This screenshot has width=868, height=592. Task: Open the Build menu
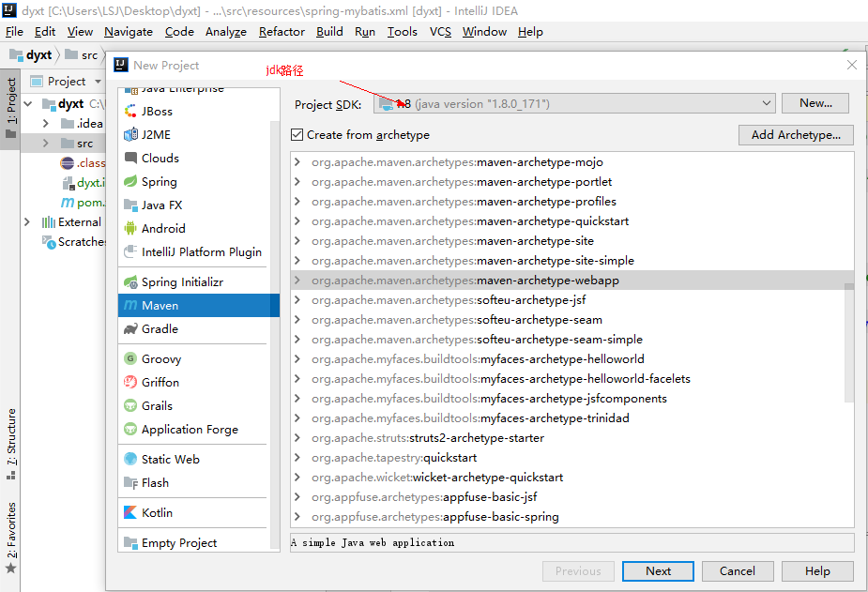329,32
